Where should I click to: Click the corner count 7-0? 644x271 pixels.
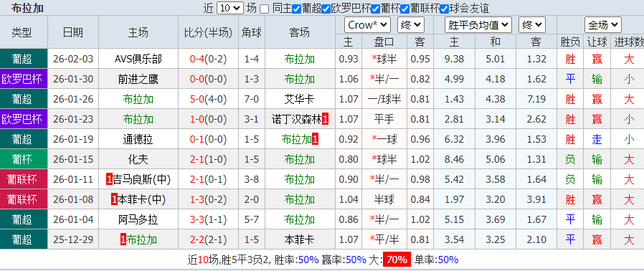251,99
